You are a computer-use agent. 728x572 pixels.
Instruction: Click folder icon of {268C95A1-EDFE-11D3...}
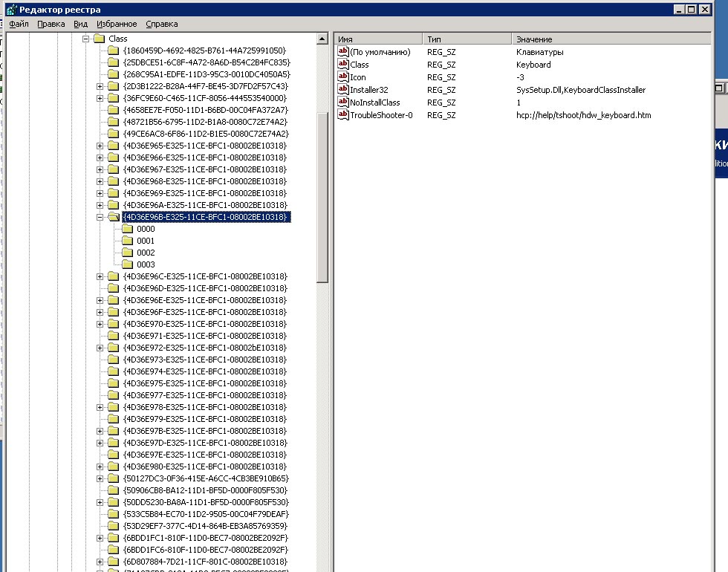coord(113,74)
